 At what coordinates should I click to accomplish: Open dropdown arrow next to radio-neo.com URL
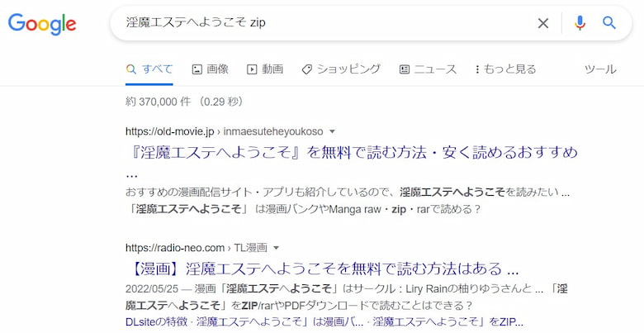276,248
